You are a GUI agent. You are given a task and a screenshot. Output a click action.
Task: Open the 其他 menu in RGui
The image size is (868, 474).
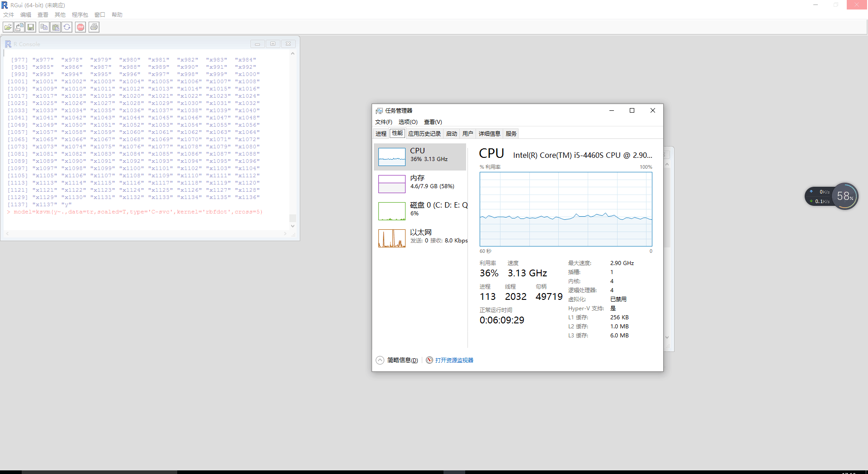pos(60,15)
